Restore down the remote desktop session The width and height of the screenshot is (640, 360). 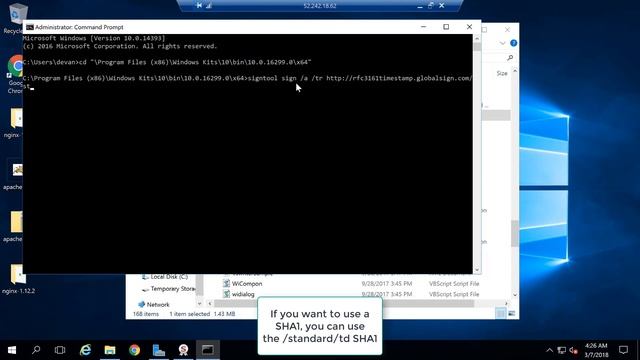click(x=431, y=6)
